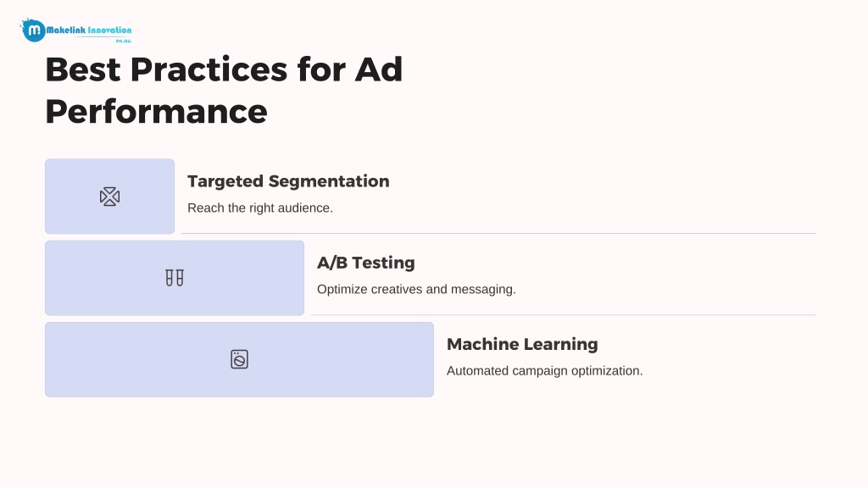The height and width of the screenshot is (488, 868).
Task: Click the washing machine style icon
Action: pyautogui.click(x=239, y=359)
